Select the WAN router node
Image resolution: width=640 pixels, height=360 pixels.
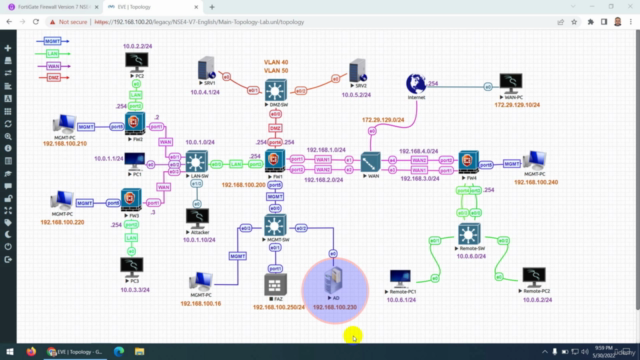[x=371, y=162]
